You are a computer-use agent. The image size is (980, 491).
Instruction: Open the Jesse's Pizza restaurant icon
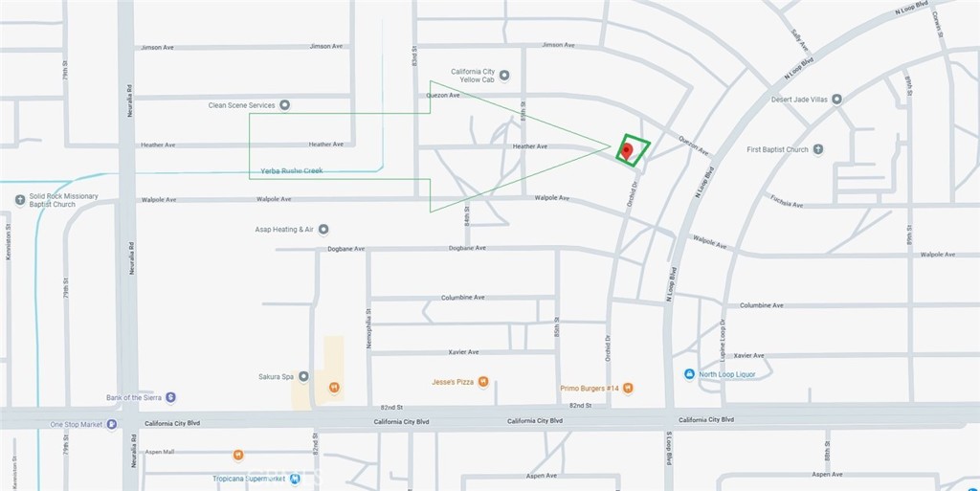(482, 382)
